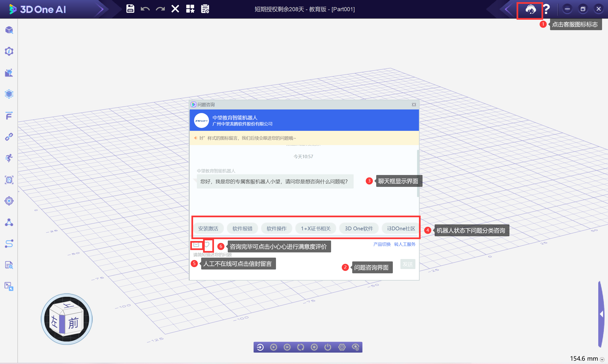Select the 软件操作 category chip
This screenshot has width=608, height=364.
pos(277,229)
